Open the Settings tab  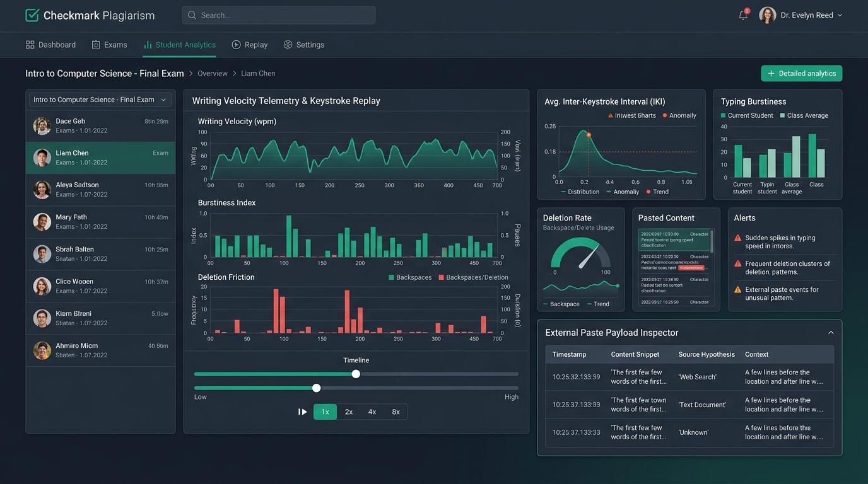(x=304, y=45)
